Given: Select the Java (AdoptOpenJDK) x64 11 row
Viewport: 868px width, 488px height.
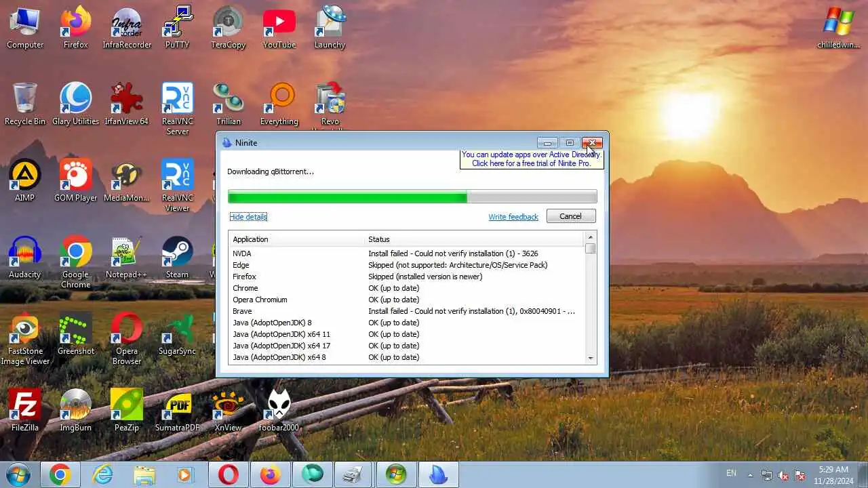Looking at the screenshot, I should click(406, 334).
